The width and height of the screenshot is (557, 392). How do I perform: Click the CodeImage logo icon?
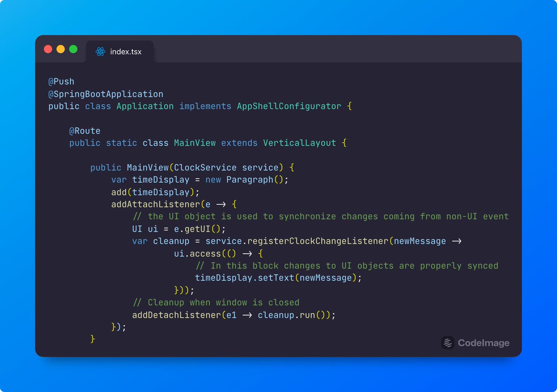[x=447, y=343]
